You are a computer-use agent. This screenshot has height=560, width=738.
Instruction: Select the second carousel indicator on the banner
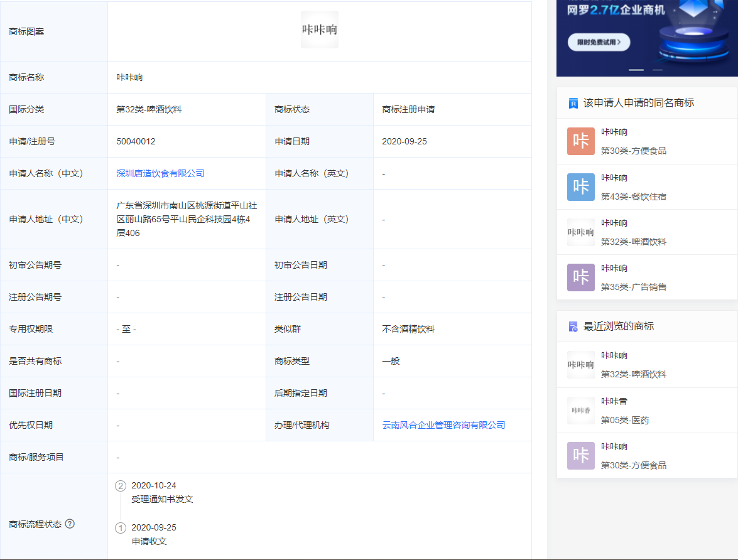pos(657,70)
